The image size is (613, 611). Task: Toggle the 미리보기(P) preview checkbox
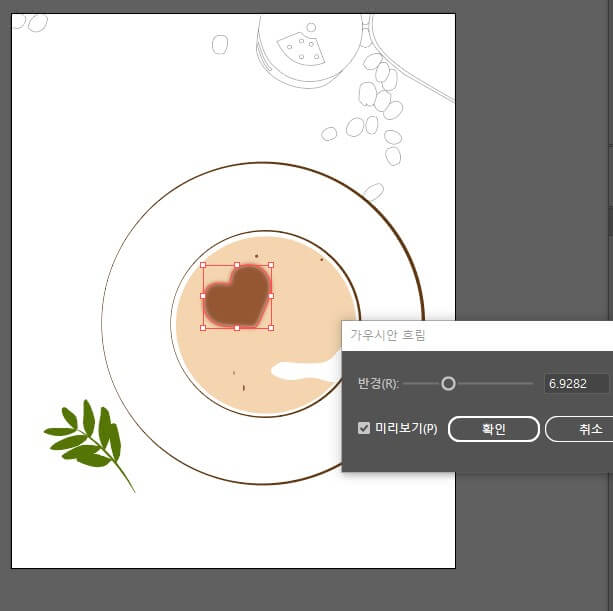[364, 428]
